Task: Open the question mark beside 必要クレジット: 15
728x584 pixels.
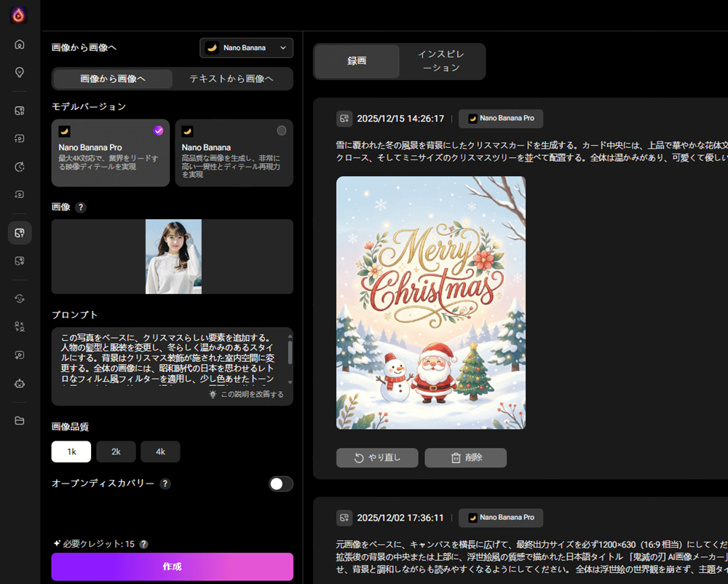Action: point(143,543)
